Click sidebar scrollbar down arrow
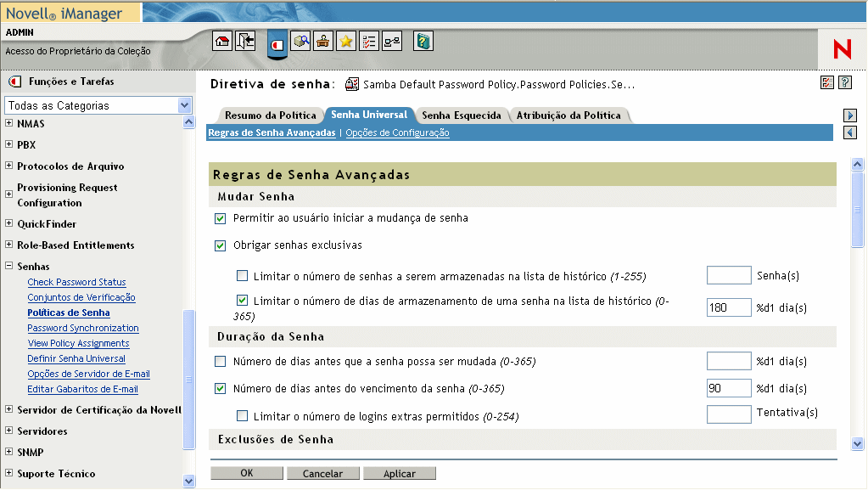 coord(188,482)
